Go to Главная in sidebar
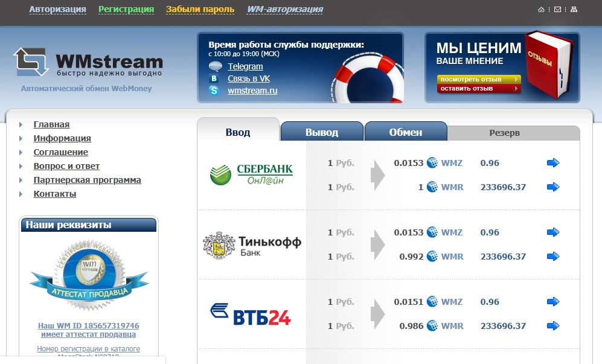Screen dimensions: 602x364 click(x=51, y=124)
